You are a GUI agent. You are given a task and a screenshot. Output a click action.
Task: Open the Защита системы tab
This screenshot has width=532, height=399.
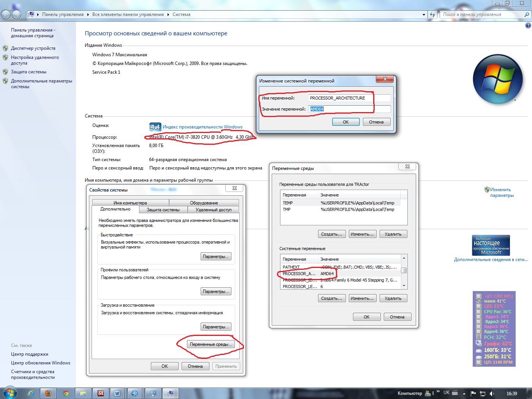click(163, 210)
